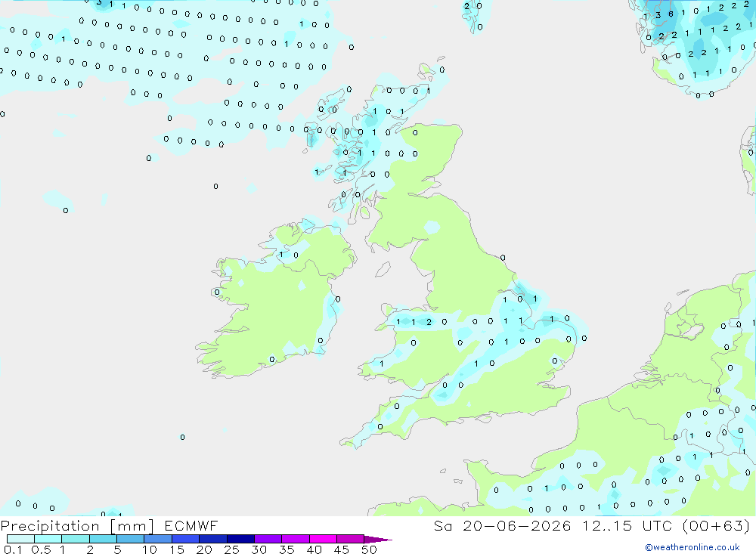Pick the 10–15 mm blue legend swatch
Screen dimensions: 756x554
point(158,539)
